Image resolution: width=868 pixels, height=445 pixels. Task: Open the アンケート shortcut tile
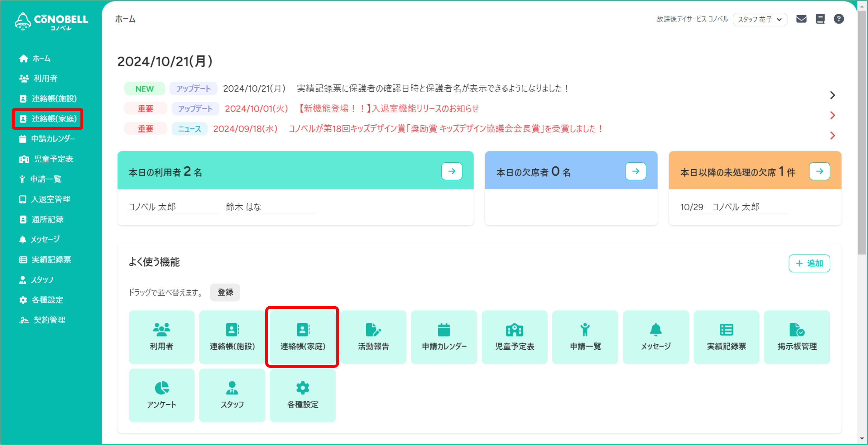point(161,395)
